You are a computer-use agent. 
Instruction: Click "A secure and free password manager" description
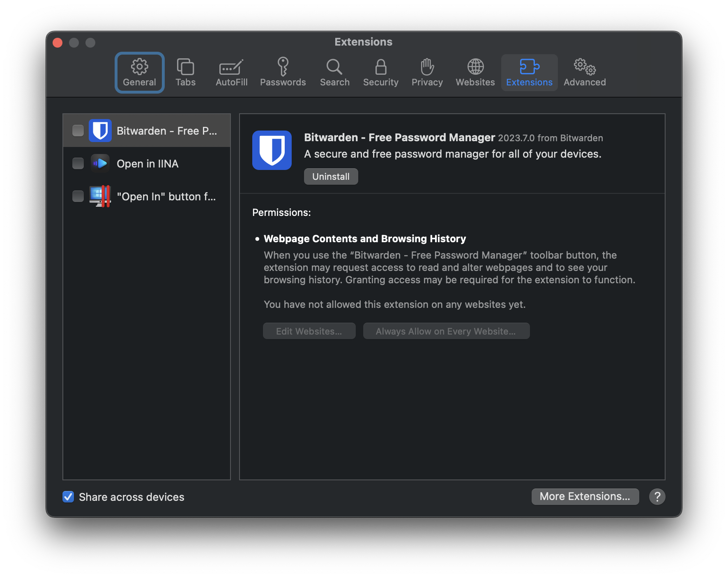click(453, 154)
